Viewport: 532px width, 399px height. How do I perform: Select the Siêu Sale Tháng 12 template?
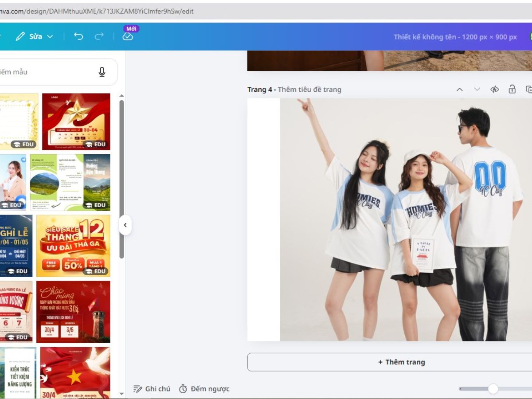[x=73, y=246]
